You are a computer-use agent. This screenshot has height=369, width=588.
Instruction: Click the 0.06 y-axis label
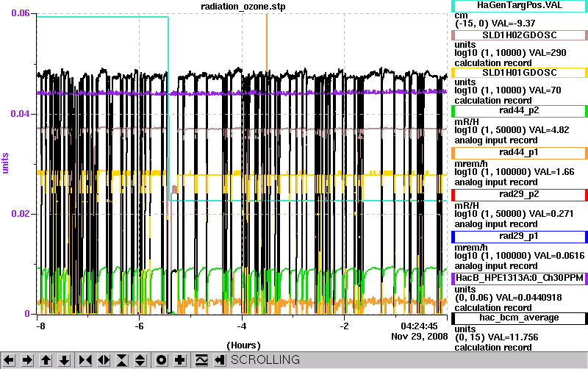click(x=21, y=13)
